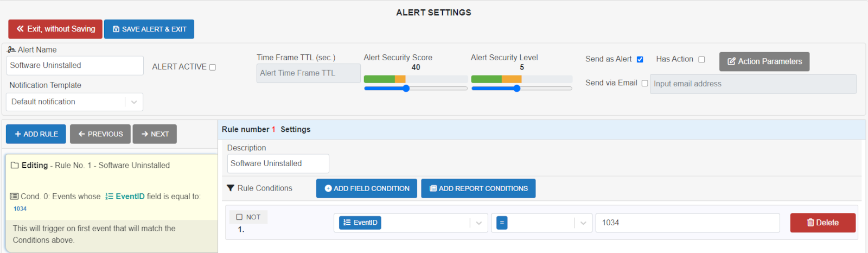This screenshot has height=253, width=868.
Task: Click the condition list icon before Cond. 0
Action: pyautogui.click(x=14, y=197)
